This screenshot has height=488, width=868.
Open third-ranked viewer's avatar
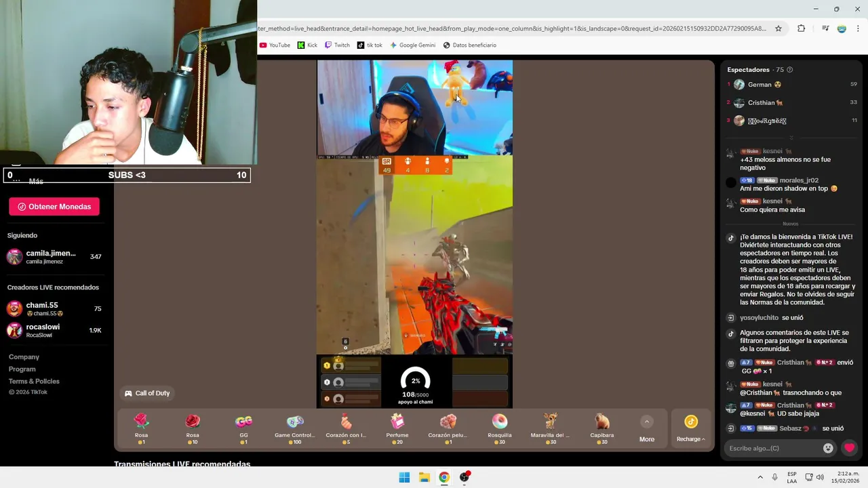pos(739,121)
